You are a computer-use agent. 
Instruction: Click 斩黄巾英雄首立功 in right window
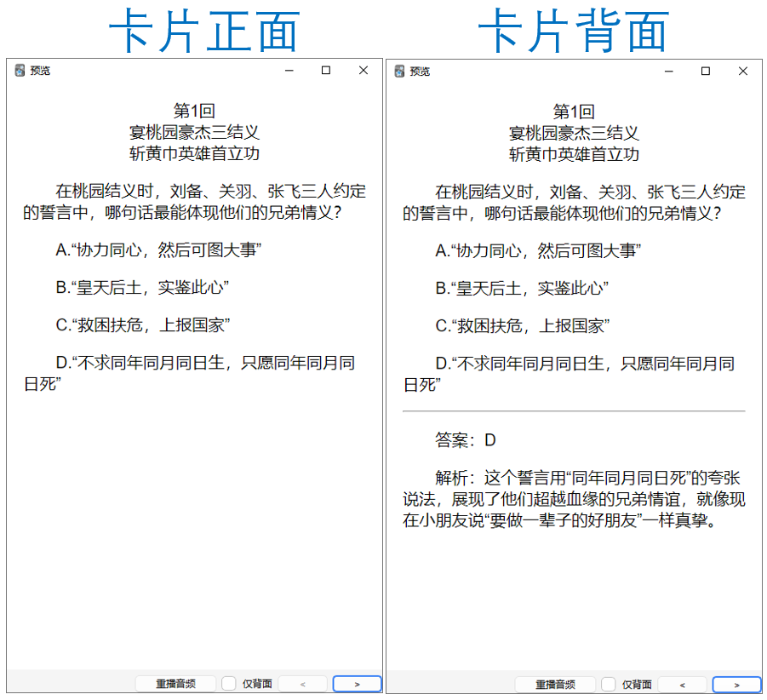point(574,155)
